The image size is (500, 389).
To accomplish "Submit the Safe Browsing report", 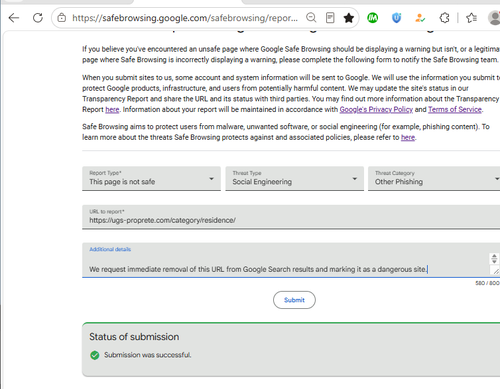I will 294,300.
